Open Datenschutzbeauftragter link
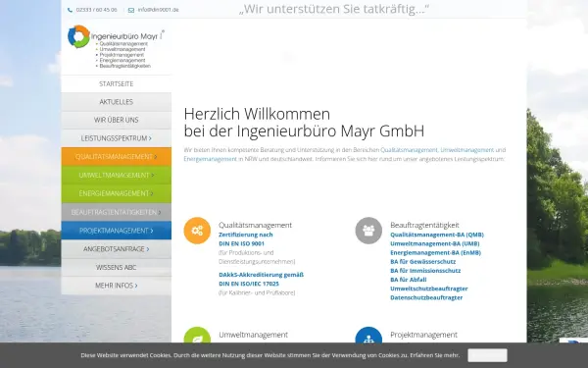Viewport: 588px width, 368px height. (x=426, y=297)
